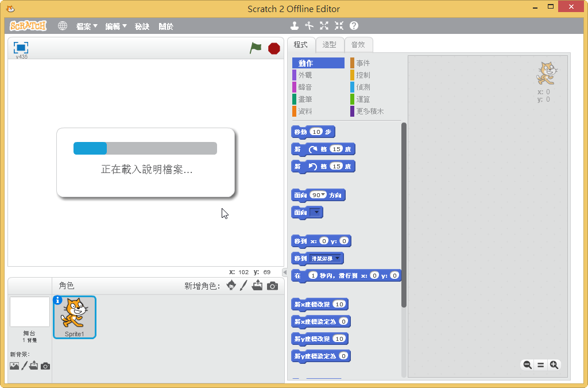Screen dimensions: 588x388
Task: Select the Delete scissors tool
Action: [x=309, y=25]
